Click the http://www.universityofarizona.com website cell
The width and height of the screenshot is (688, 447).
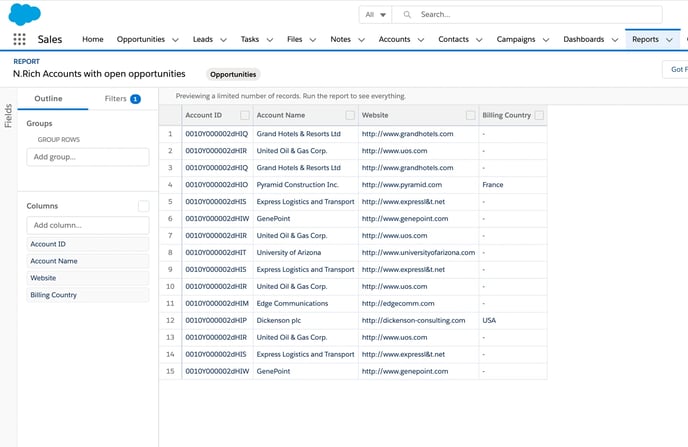tap(418, 253)
